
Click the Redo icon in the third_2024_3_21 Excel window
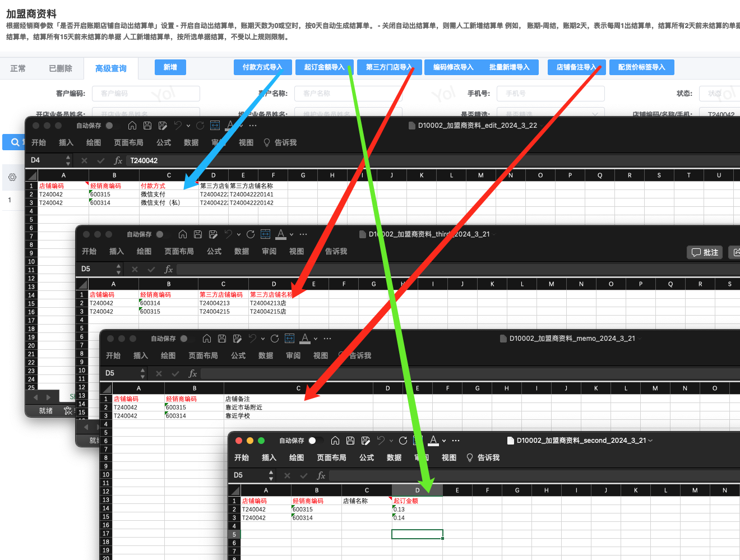tap(251, 234)
